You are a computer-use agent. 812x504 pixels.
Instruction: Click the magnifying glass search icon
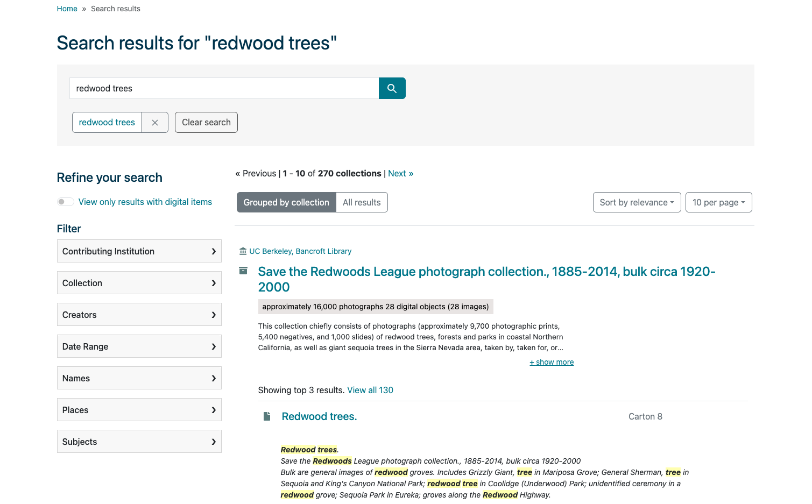392,88
